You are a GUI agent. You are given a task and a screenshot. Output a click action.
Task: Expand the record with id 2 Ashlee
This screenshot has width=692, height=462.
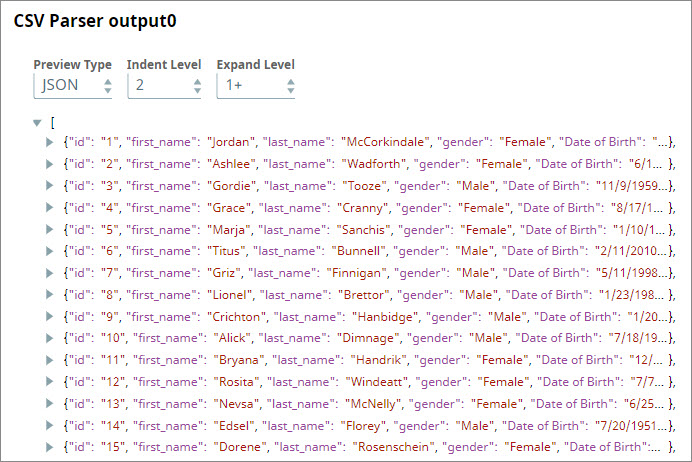[x=50, y=163]
